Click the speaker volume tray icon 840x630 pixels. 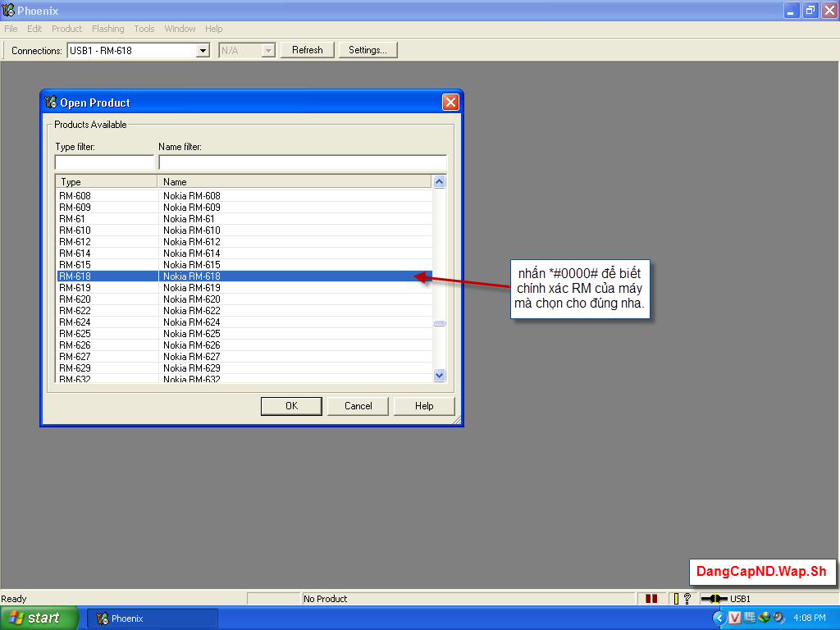click(779, 618)
